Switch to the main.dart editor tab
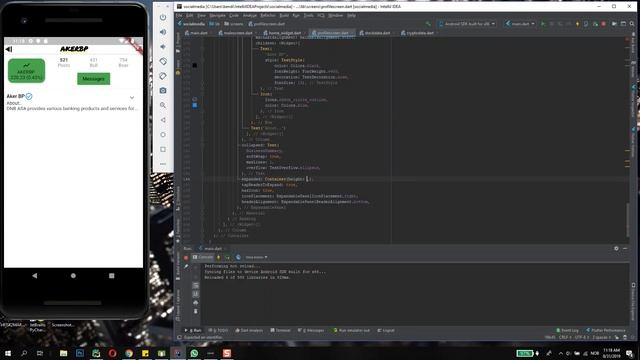This screenshot has width=640, height=360. pos(198,33)
